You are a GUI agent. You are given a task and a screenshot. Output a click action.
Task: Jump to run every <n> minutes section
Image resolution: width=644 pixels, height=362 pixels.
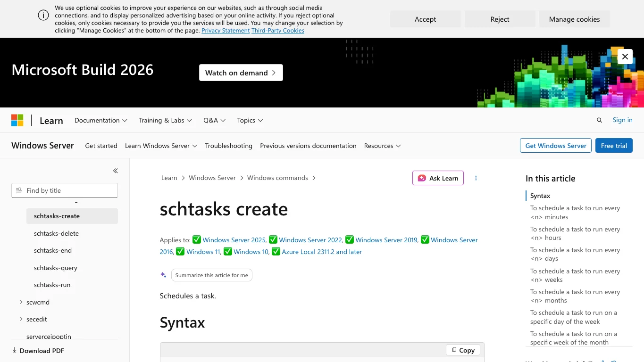point(575,213)
